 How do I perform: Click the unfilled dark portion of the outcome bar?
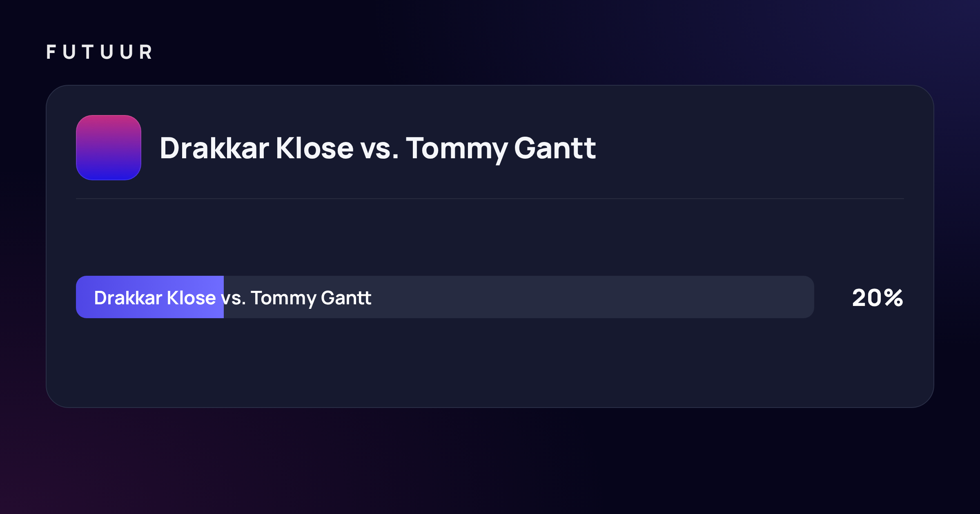[x=519, y=297]
